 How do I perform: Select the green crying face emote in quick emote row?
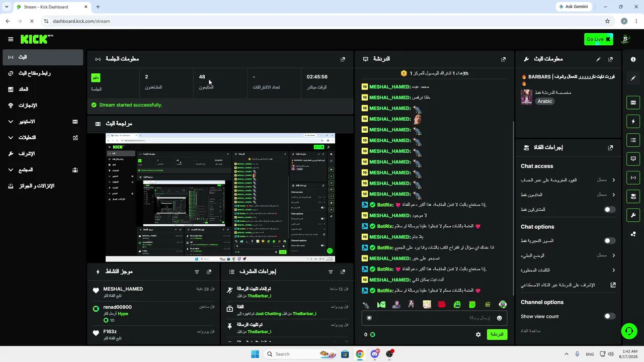(x=457, y=304)
